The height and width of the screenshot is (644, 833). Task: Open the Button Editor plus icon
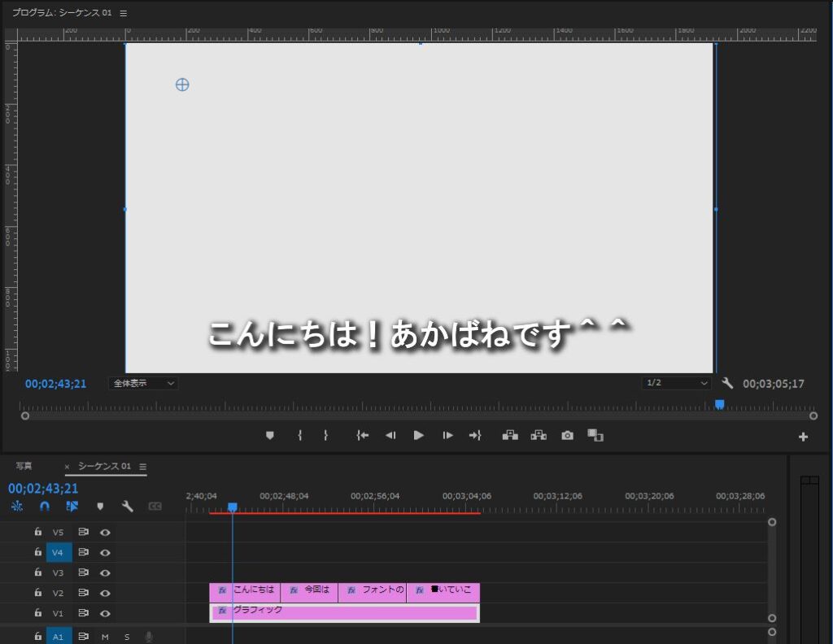click(x=803, y=437)
